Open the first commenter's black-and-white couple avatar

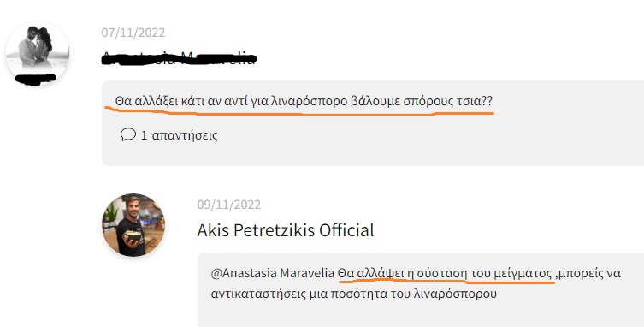(x=38, y=53)
